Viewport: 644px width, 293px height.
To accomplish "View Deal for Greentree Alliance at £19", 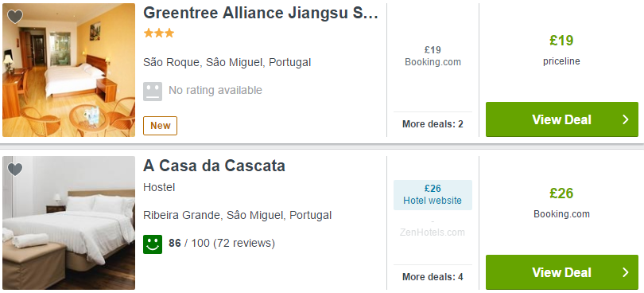I will [x=562, y=119].
